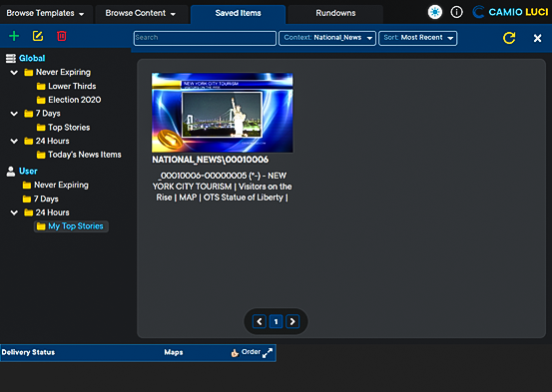This screenshot has width=552, height=392.
Task: Click the Delivery Status header
Action: pos(28,352)
